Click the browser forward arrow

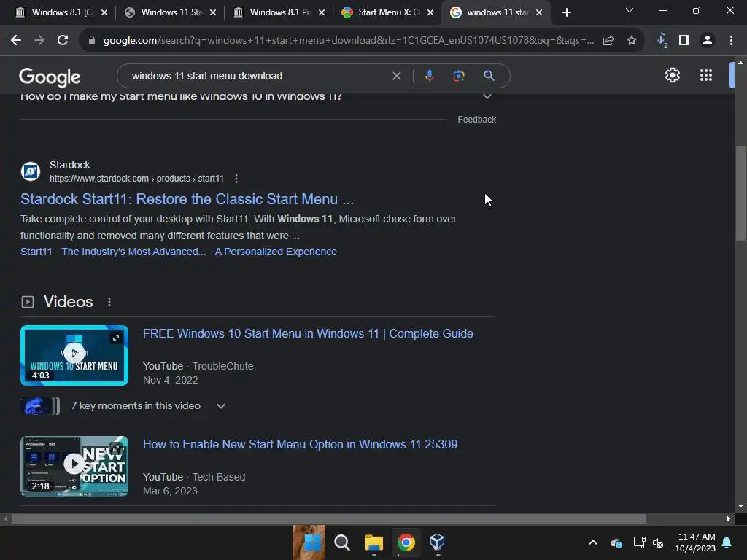point(39,41)
